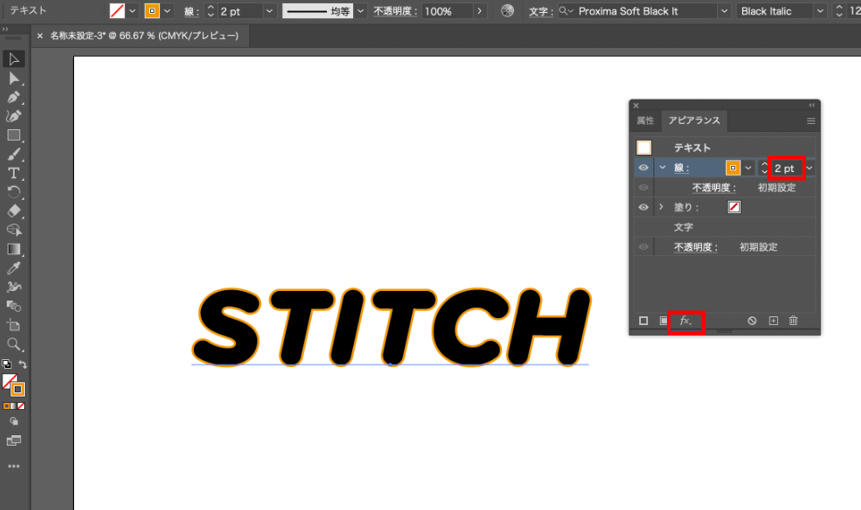This screenshot has height=510, width=861.
Task: Click stroke 不透明度 link under 線
Action: [x=713, y=188]
